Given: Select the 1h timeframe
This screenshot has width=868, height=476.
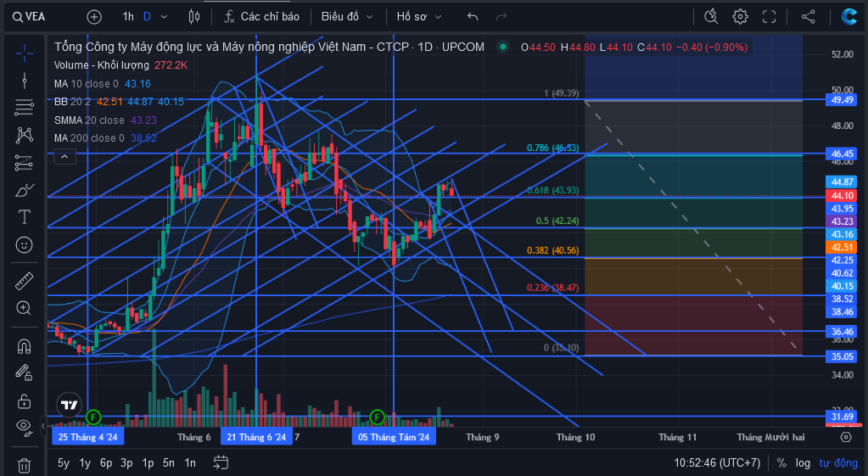Looking at the screenshot, I should tap(128, 17).
